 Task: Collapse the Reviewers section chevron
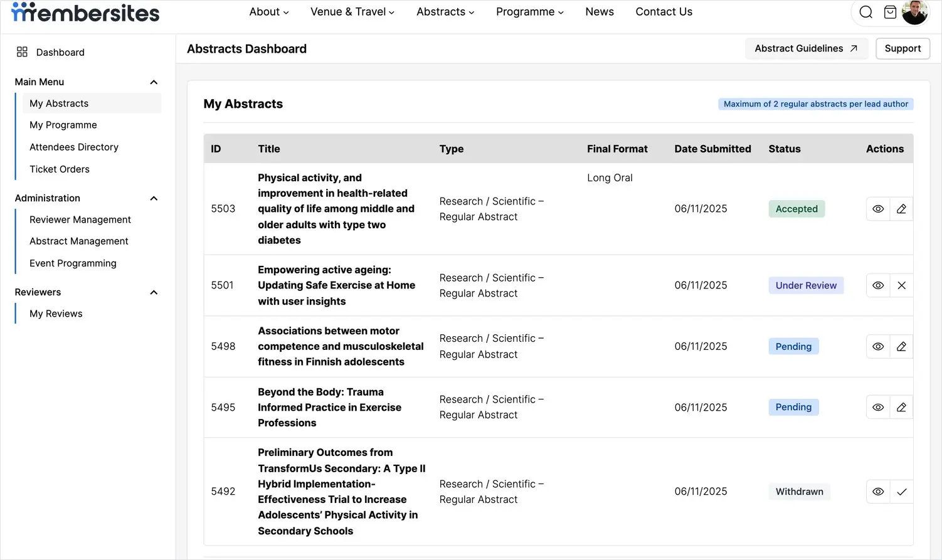click(x=154, y=292)
